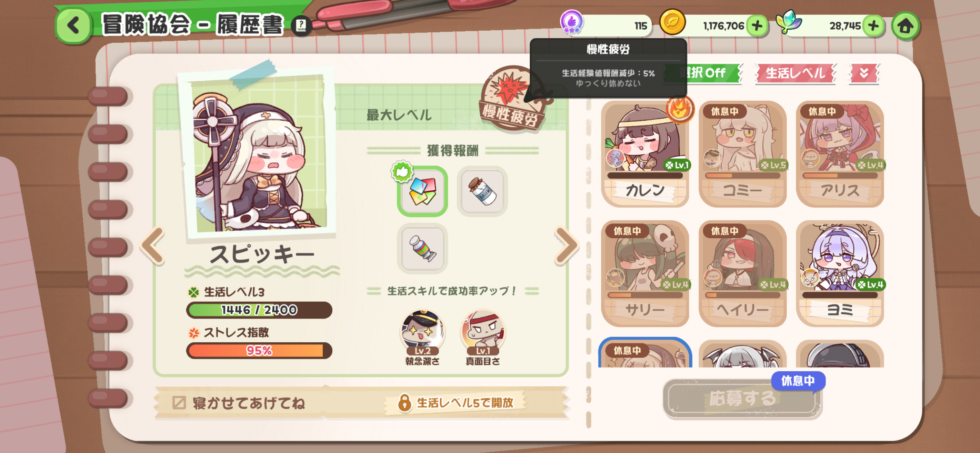Select the カレン character card
The image size is (980, 453).
pos(645,154)
